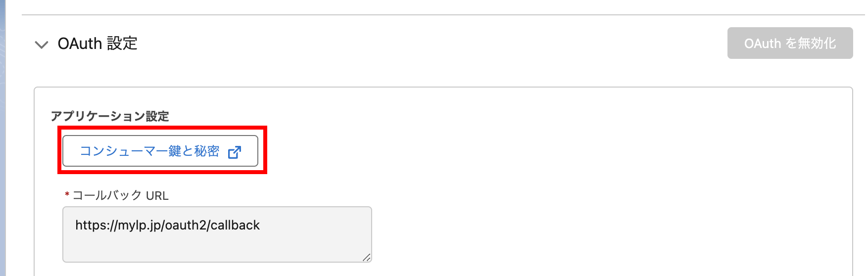Click the アプリケーション設定 heading
The width and height of the screenshot is (868, 276).
pos(110,116)
